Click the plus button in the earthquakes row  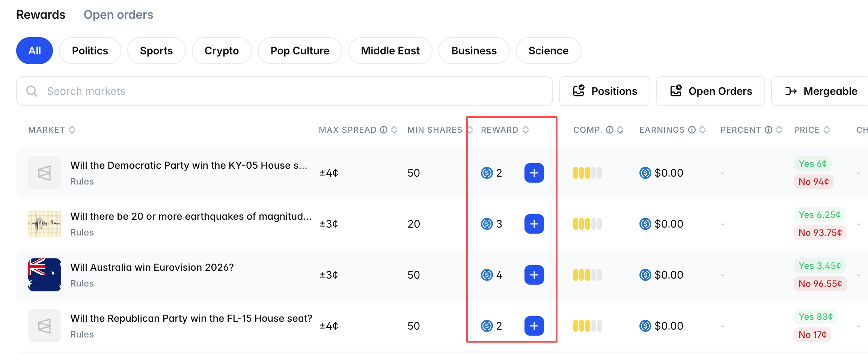[x=534, y=224]
